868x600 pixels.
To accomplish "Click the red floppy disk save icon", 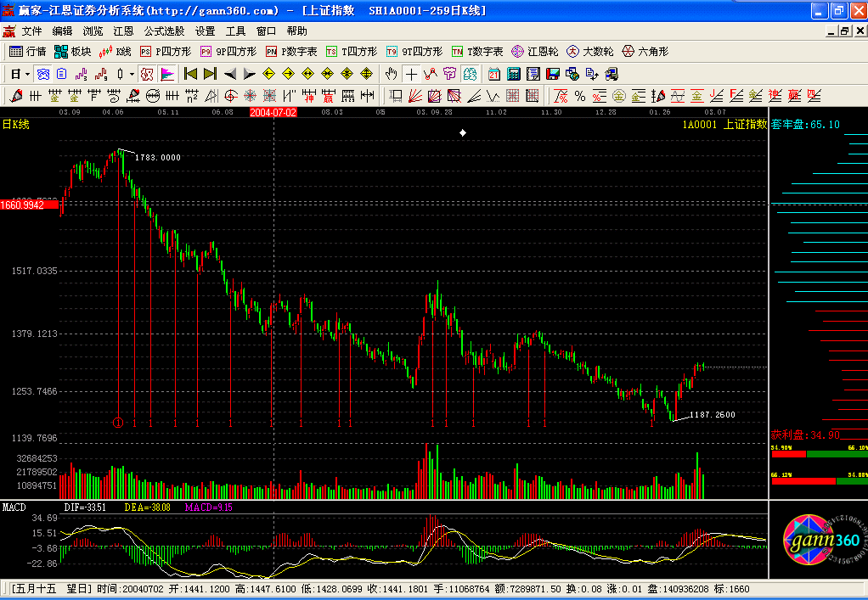I will click(x=553, y=74).
